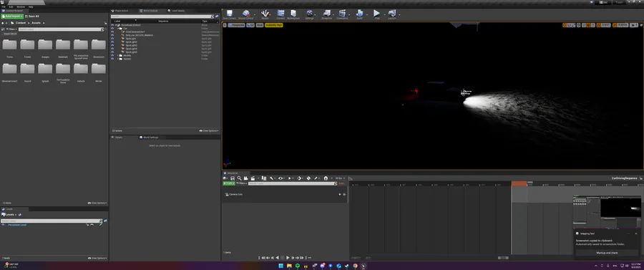Open Marketplace toolbar icon
This screenshot has width=644, height=270.
(293, 14)
